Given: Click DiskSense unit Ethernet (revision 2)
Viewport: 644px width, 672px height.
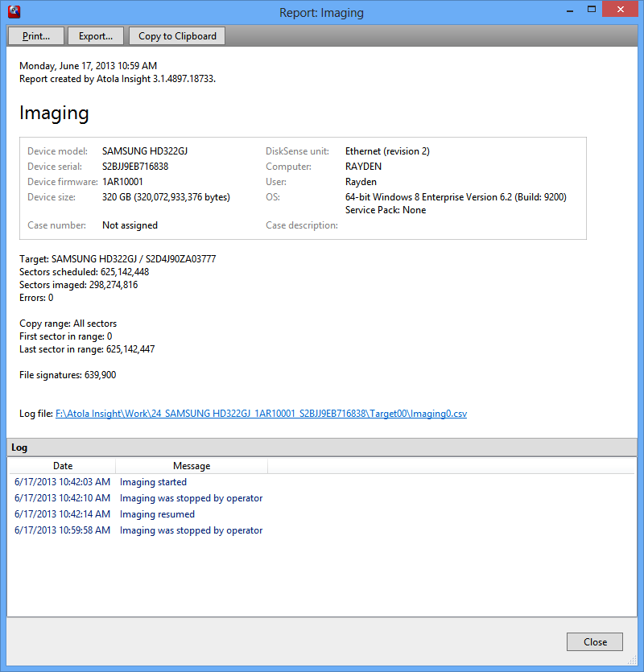Looking at the screenshot, I should [x=387, y=151].
